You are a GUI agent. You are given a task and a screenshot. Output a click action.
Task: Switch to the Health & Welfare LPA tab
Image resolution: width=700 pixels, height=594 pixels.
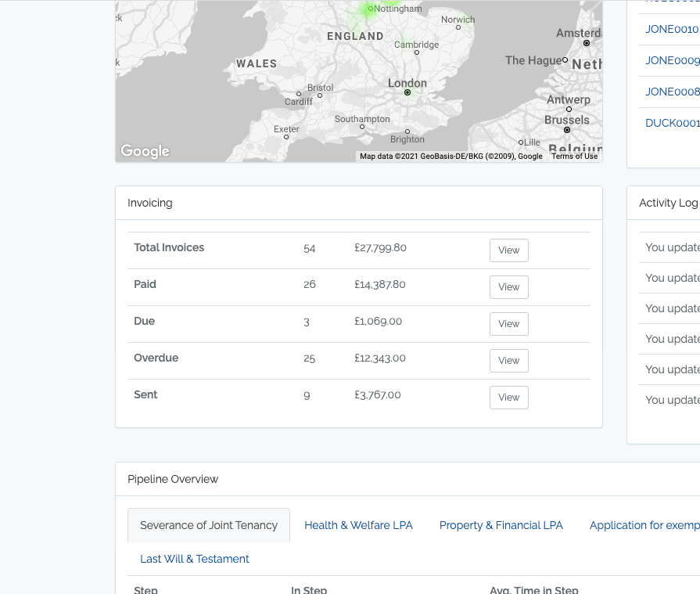point(358,525)
